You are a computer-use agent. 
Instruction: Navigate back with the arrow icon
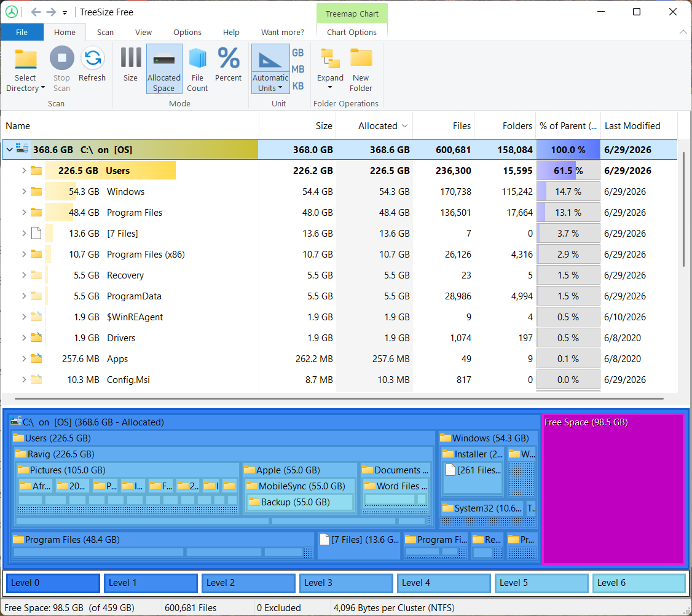36,12
